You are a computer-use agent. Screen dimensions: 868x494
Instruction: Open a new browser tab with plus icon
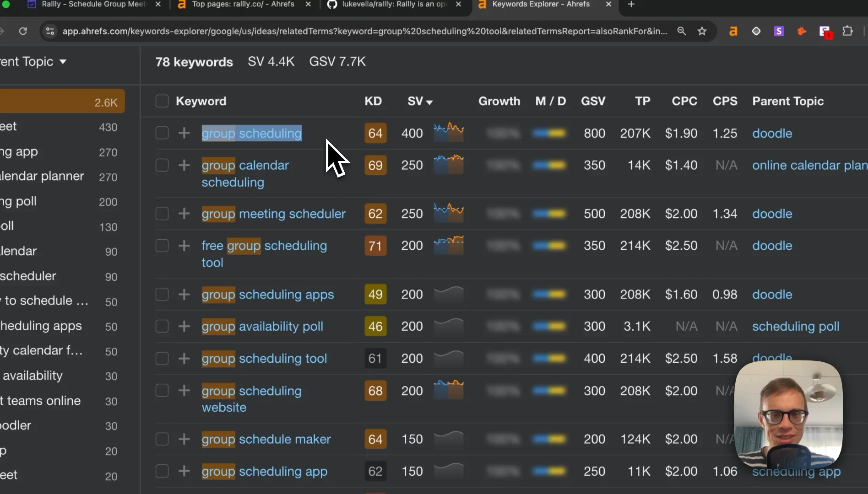coord(631,5)
